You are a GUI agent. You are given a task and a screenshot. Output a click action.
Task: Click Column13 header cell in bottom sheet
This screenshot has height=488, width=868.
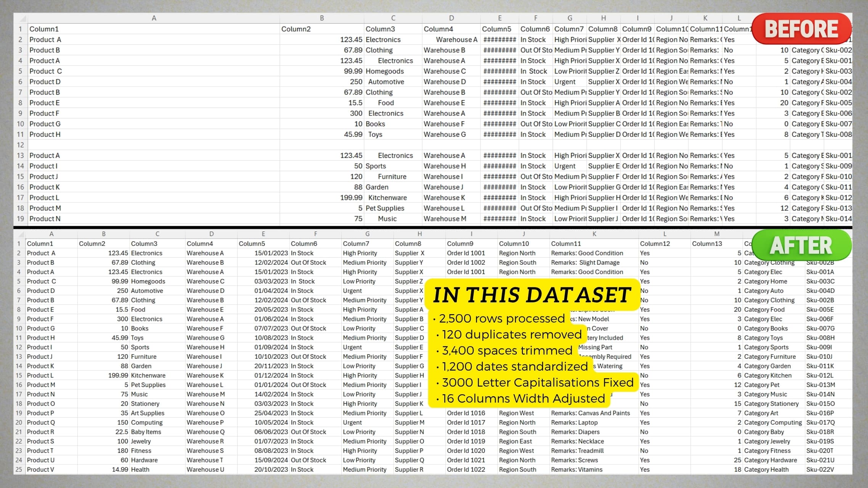pos(707,244)
